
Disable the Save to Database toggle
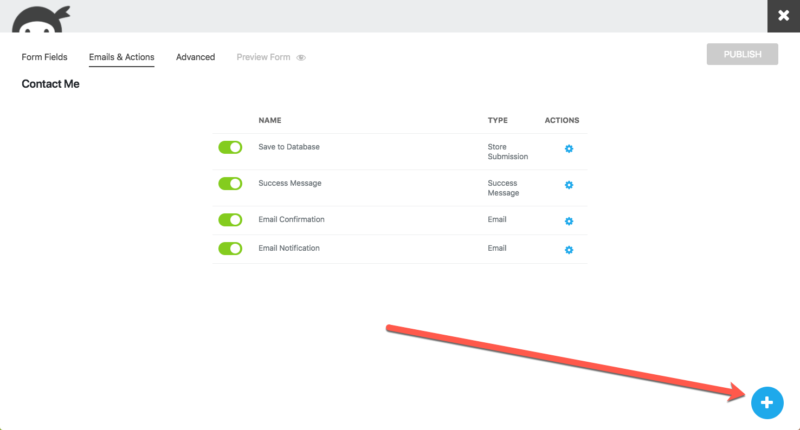pos(230,147)
